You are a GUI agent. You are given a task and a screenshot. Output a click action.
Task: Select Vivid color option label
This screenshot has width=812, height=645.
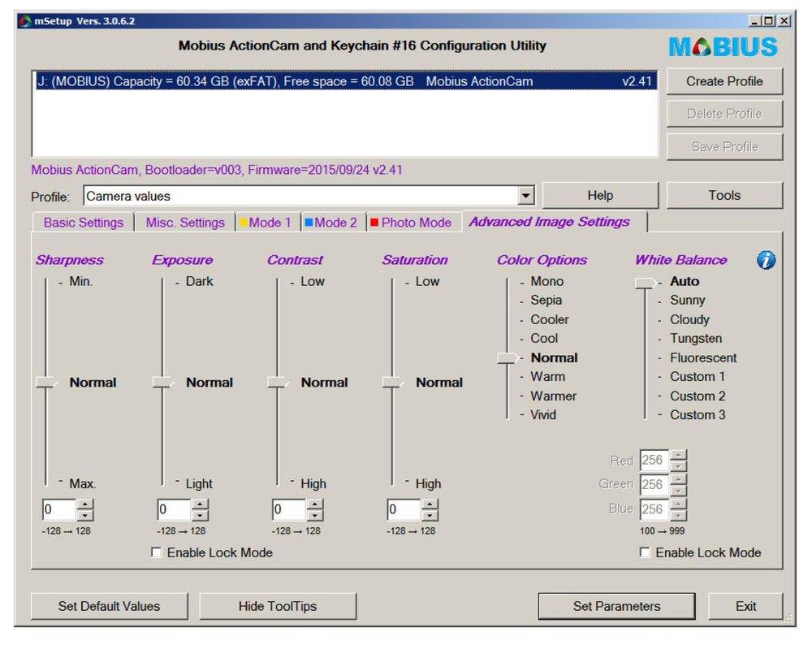pyautogui.click(x=542, y=414)
